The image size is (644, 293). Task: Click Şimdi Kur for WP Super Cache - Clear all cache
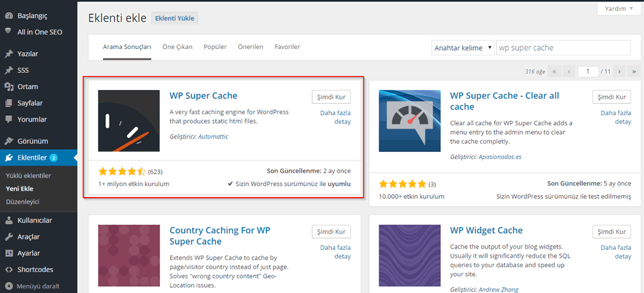(612, 97)
